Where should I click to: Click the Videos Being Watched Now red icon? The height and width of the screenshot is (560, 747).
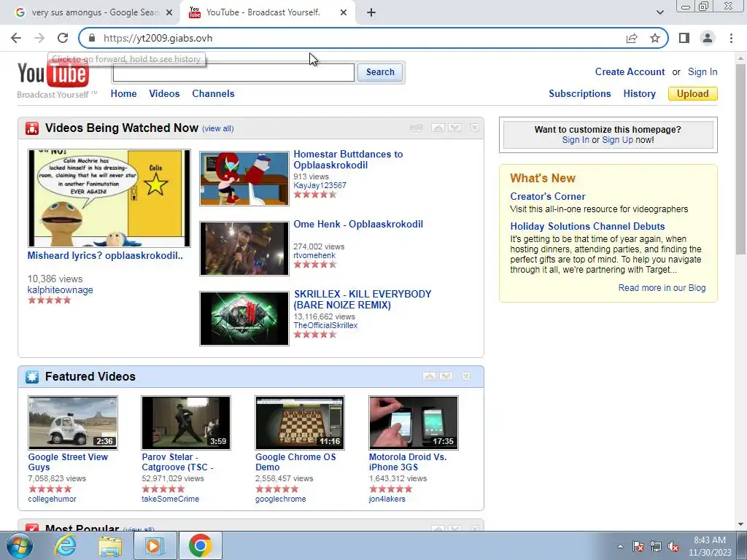coord(32,128)
